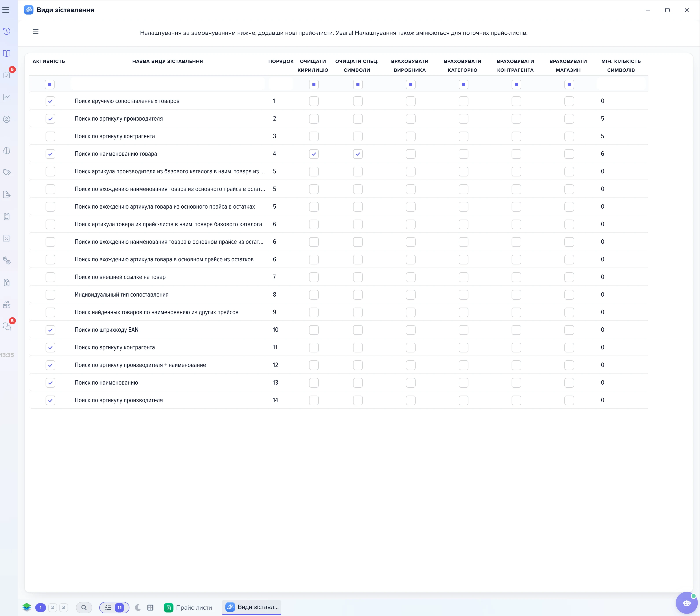
Task: Open the analytics chart icon in sidebar
Action: [x=7, y=97]
